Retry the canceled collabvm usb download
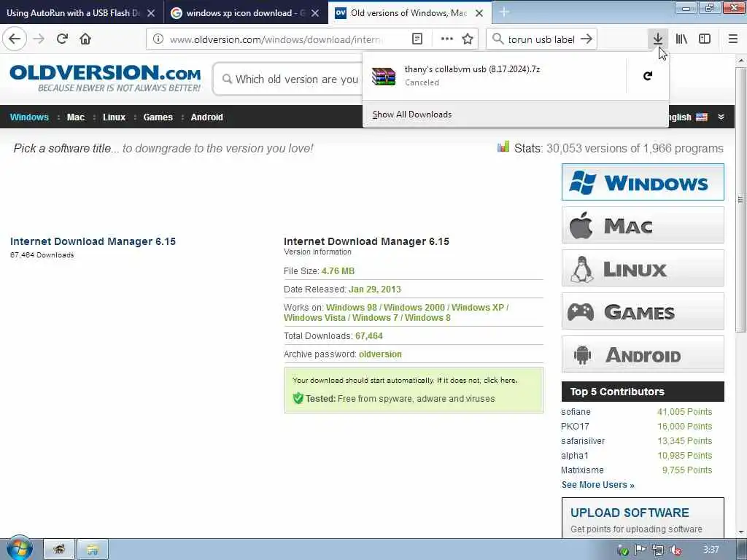Image resolution: width=747 pixels, height=560 pixels. pyautogui.click(x=648, y=76)
